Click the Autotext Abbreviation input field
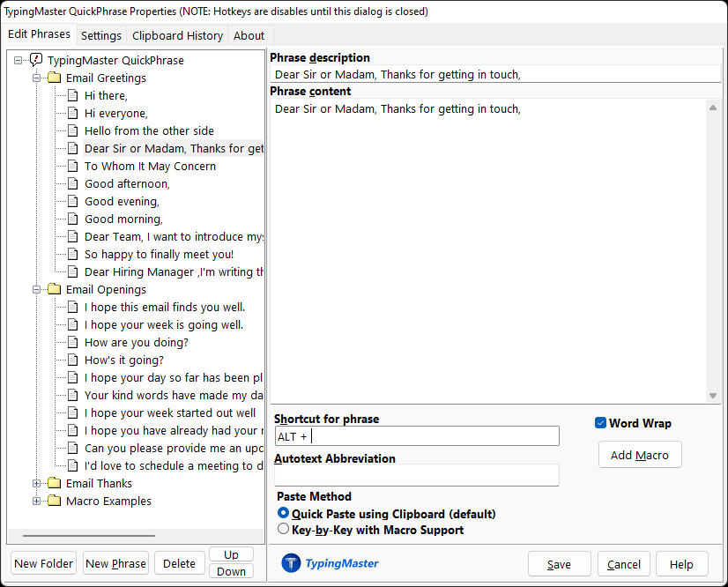This screenshot has height=587, width=728. click(417, 475)
